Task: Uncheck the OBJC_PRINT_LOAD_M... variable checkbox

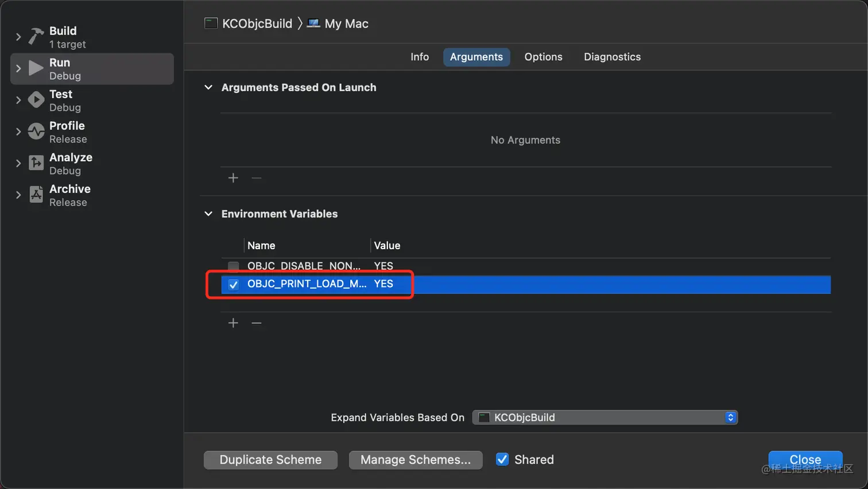Action: (x=234, y=284)
